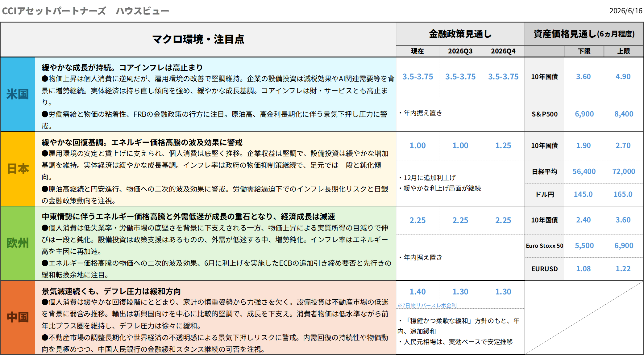Click the 2026Q4 column header
Screen dimensions: 644x355
click(x=503, y=51)
